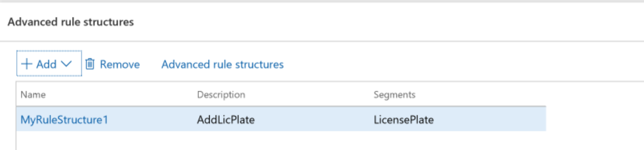Select the LicensePlate segments cell
644x150 pixels.
[x=404, y=120]
